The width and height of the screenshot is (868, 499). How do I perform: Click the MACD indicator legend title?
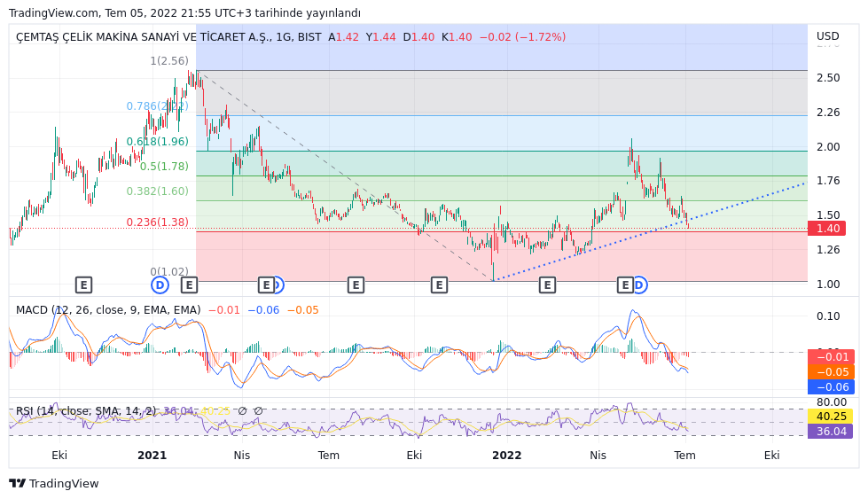(108, 310)
